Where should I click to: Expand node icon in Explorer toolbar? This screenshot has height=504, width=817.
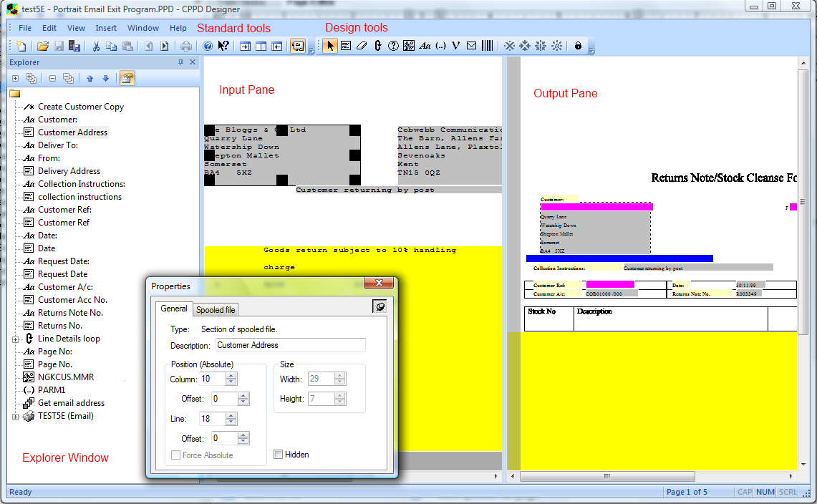click(16, 78)
